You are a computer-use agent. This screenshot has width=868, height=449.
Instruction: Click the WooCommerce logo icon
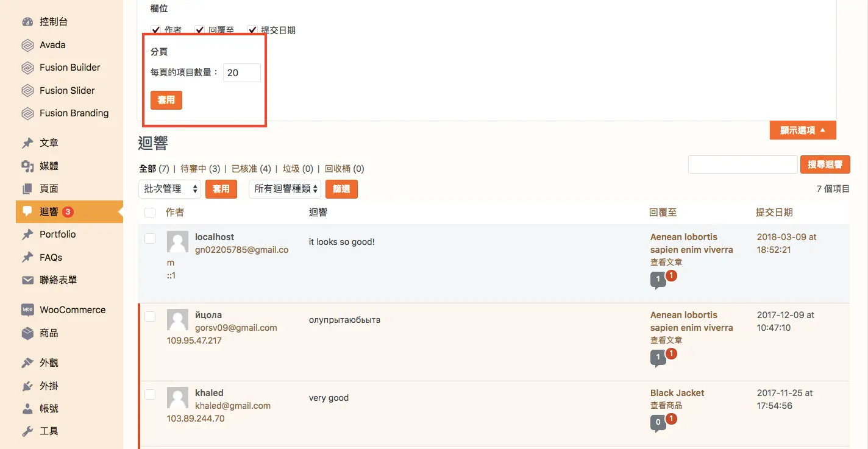click(x=27, y=310)
